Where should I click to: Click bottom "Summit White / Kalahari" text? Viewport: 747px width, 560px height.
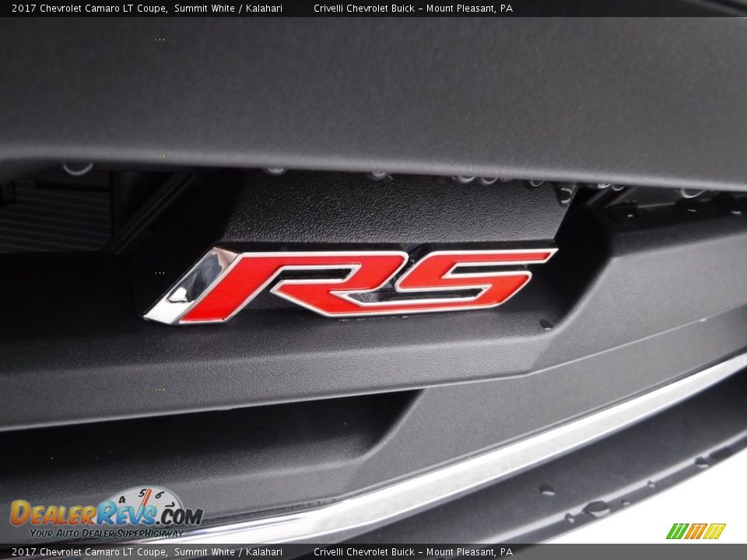[x=228, y=552]
